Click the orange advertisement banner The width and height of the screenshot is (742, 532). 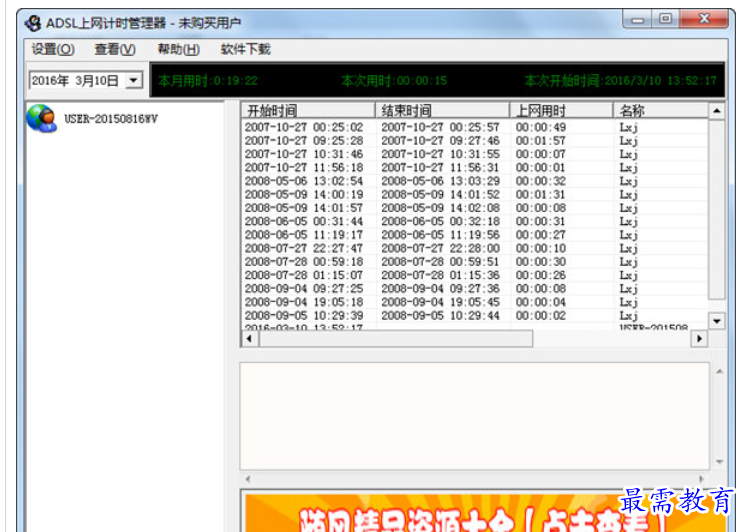pos(485,513)
